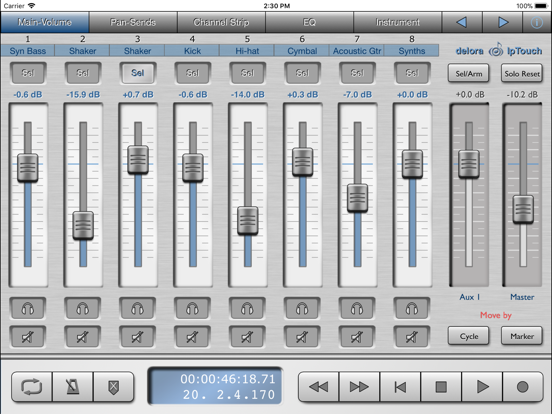552x414 pixels.
Task: Arm recording with the record button
Action: coord(523,387)
